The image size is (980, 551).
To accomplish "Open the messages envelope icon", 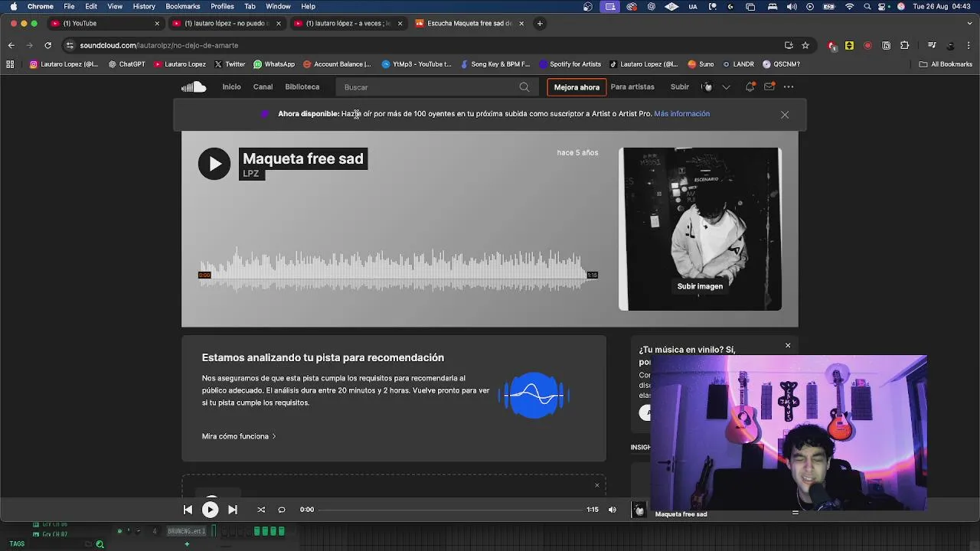I will (x=769, y=87).
